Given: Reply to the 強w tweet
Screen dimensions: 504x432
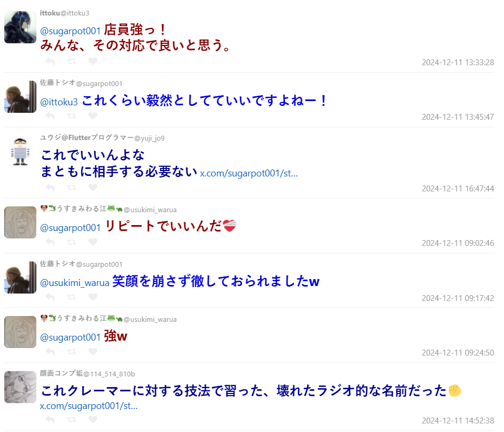Looking at the screenshot, I should (x=50, y=352).
